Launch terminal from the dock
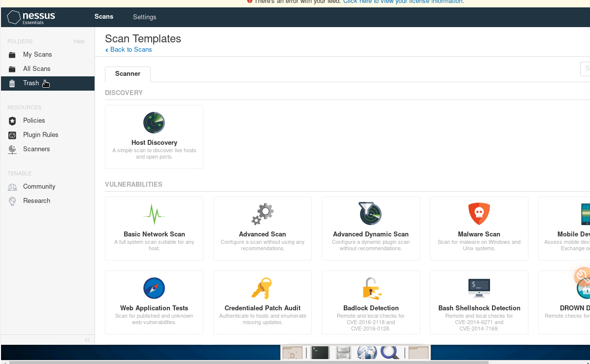The image size is (590, 364). click(320, 353)
